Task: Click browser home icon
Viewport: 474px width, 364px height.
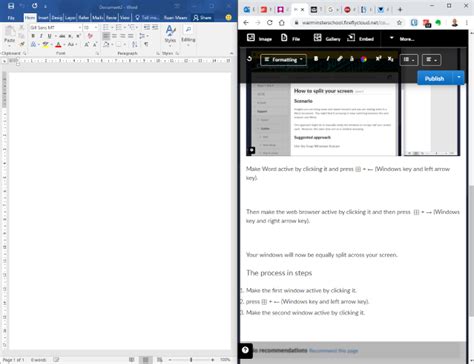Action: tap(282, 23)
